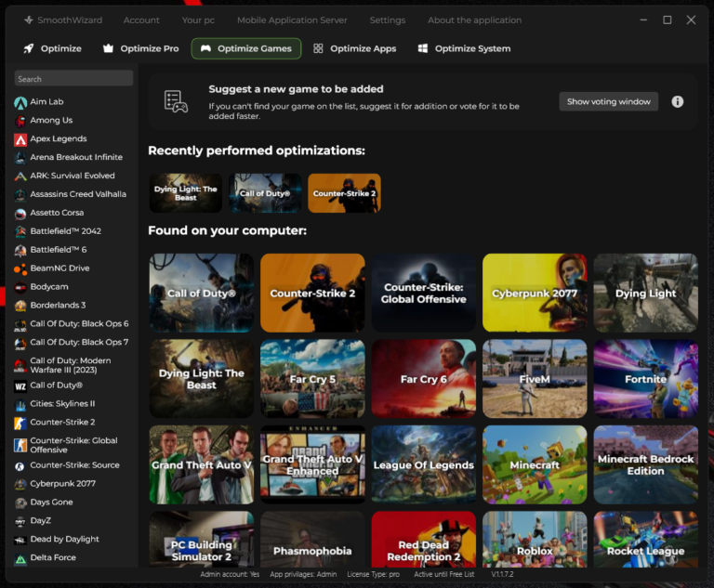Switch to the Optimize System tab
The width and height of the screenshot is (714, 588).
(463, 48)
